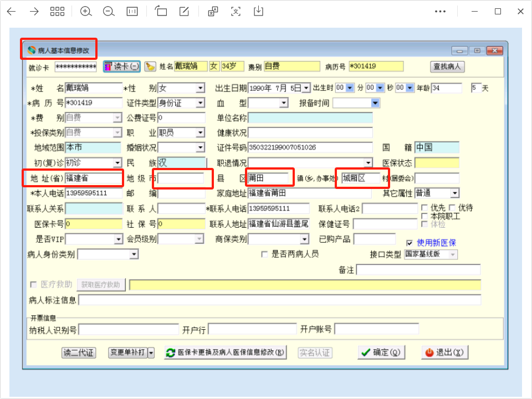This screenshot has height=399, width=532.
Task: Click the 年龄 input field
Action: [447, 88]
